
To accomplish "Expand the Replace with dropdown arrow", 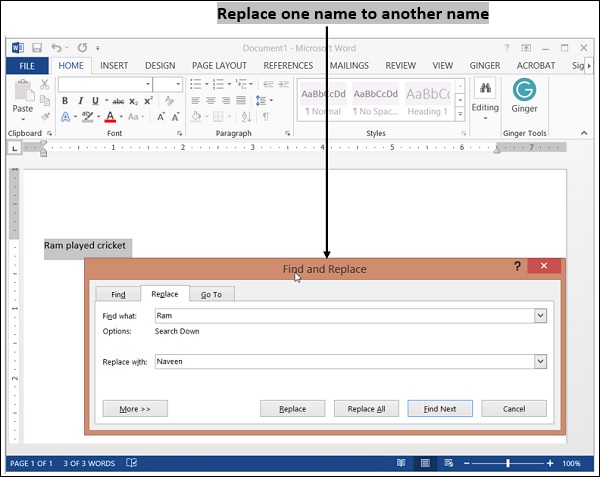I will [x=540, y=362].
